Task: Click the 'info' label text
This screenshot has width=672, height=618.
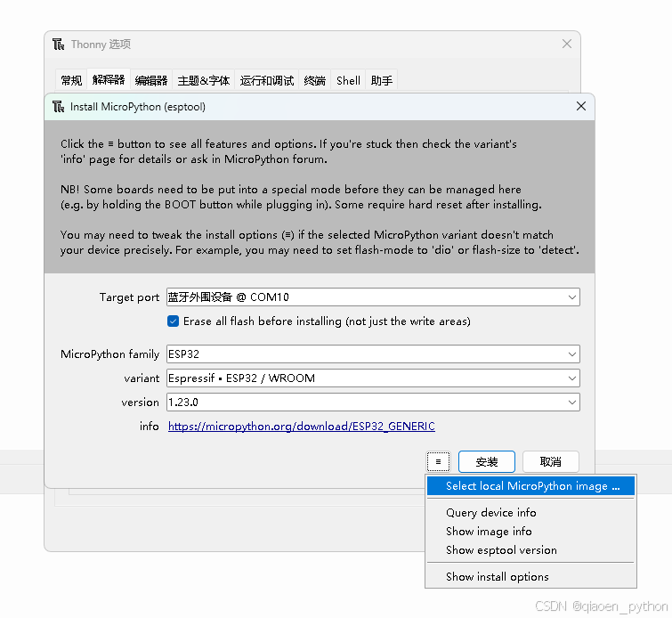Action: 150,427
